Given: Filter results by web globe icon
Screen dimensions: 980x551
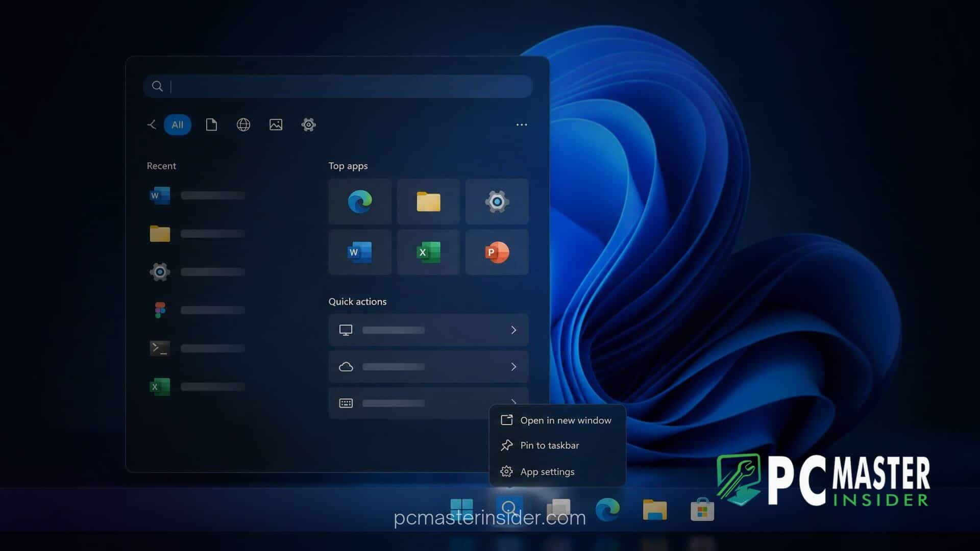Looking at the screenshot, I should [x=243, y=124].
